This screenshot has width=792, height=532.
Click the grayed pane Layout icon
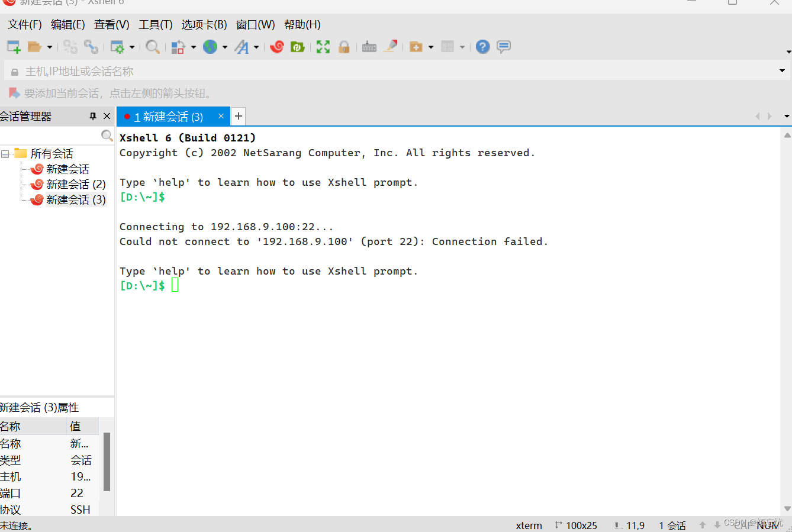pos(447,47)
